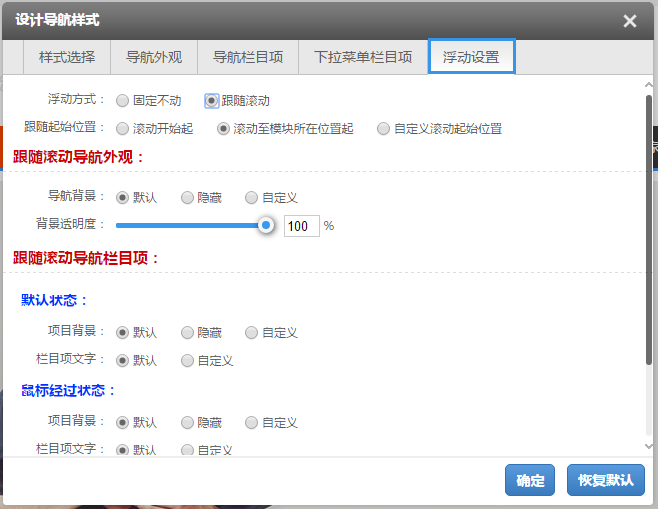The image size is (658, 509).
Task: Select the 下拉菜单栏目项 tab
Action: [x=363, y=57]
